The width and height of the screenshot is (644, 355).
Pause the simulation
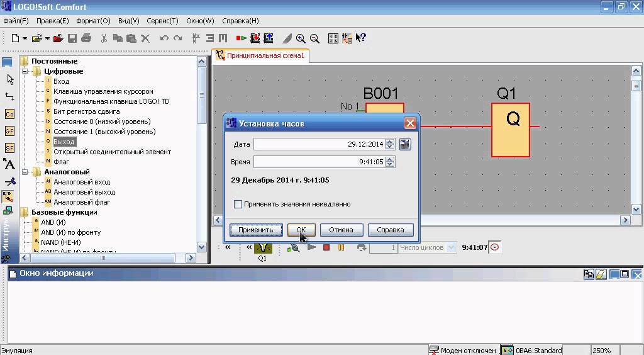(x=341, y=247)
